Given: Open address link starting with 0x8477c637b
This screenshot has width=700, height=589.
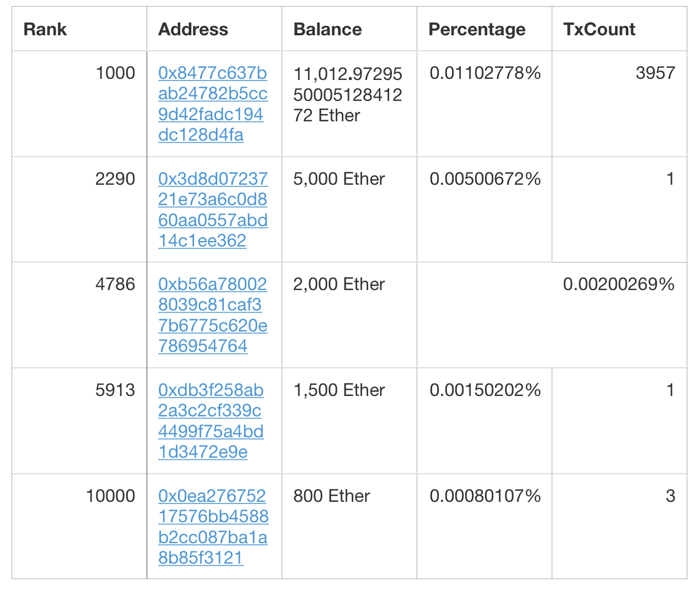Looking at the screenshot, I should tap(213, 104).
